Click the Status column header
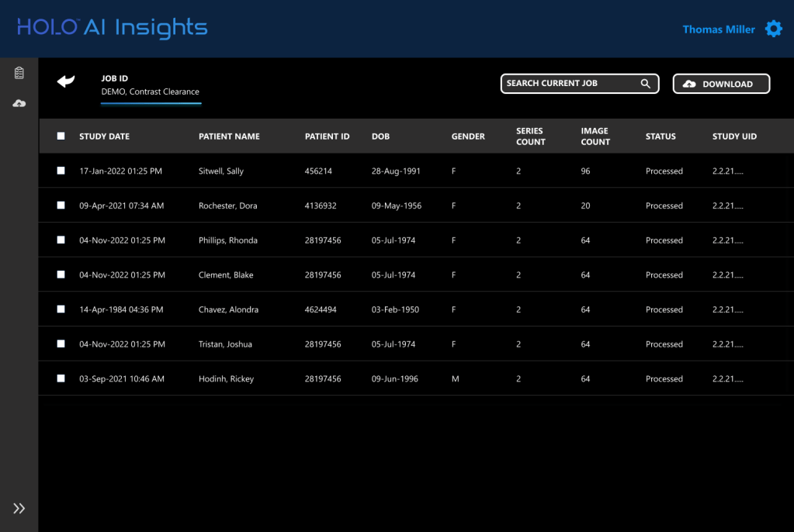Viewport: 794px width, 532px height. tap(661, 136)
